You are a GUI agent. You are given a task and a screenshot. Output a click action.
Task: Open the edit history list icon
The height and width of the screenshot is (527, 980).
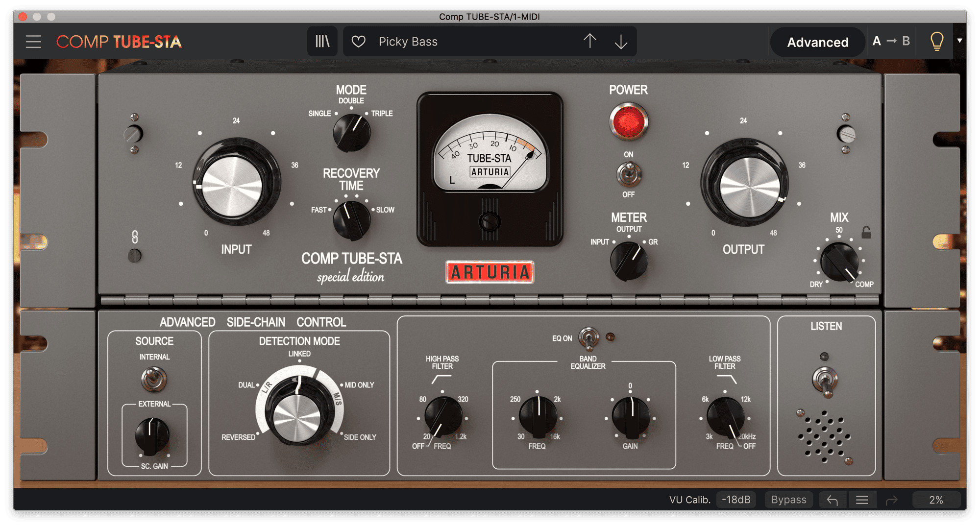pos(862,500)
